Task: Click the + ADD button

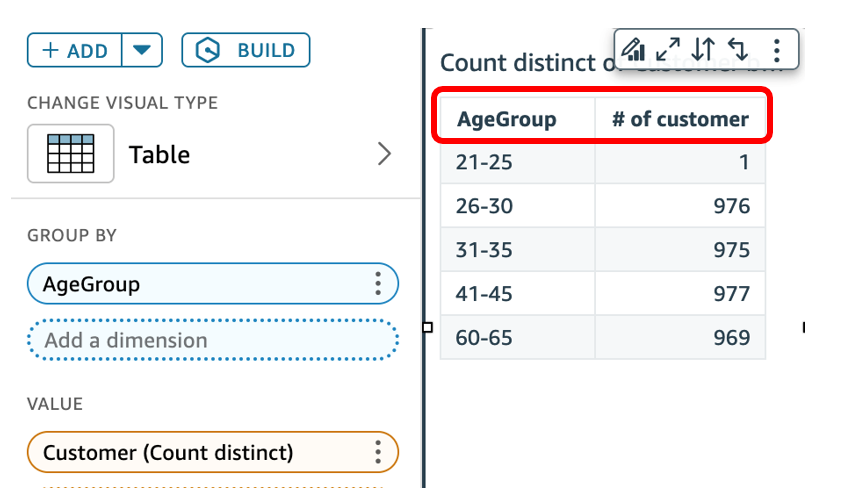Action: click(x=75, y=50)
